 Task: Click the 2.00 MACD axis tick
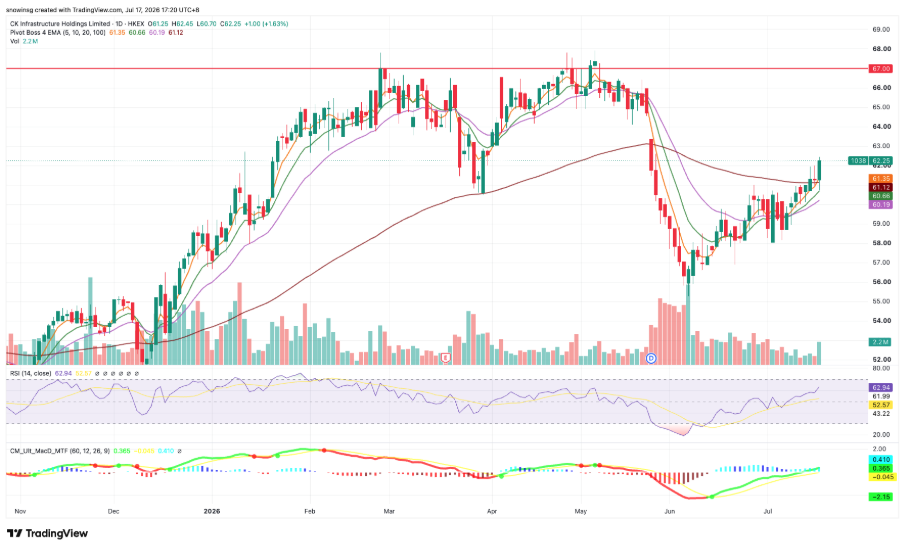[880, 449]
